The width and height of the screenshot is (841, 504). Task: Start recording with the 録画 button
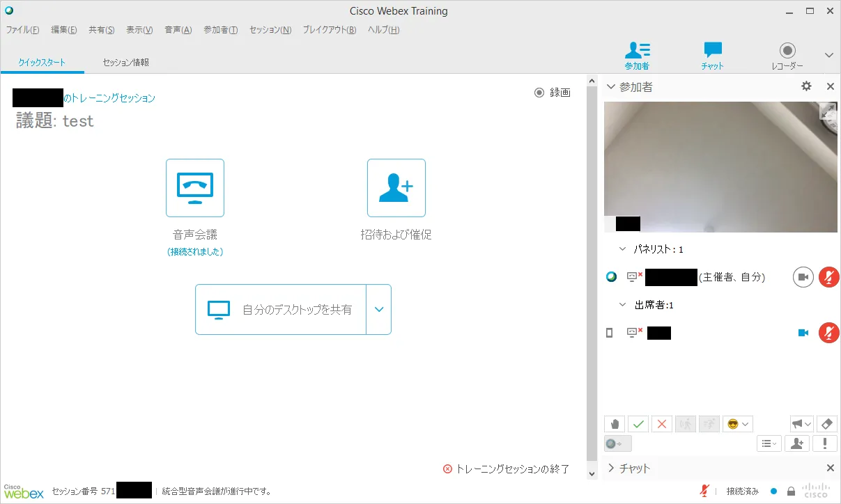tap(553, 93)
